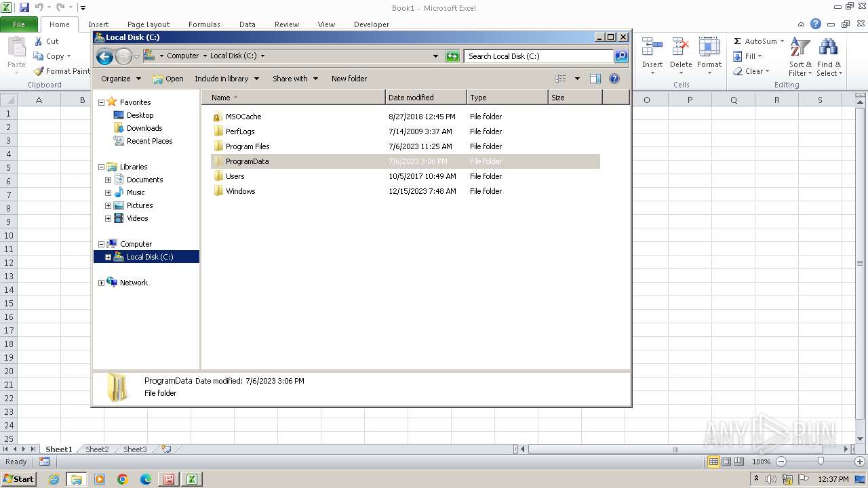Sort by the Name column header
This screenshot has width=868, height=488.
click(293, 98)
